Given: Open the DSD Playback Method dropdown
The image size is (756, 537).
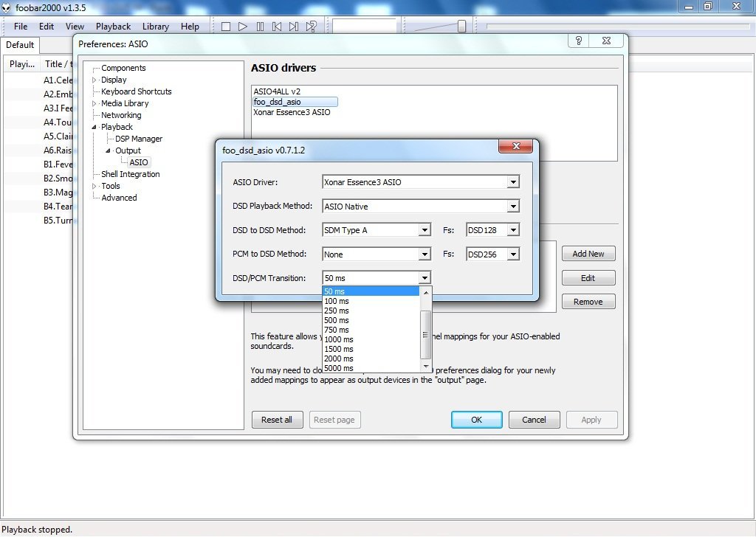Looking at the screenshot, I should [x=513, y=206].
